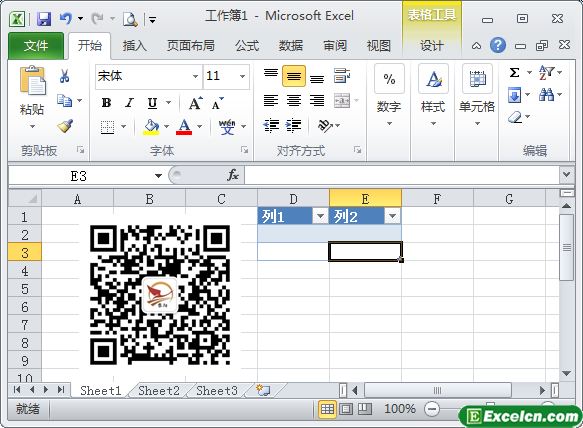Screen dimensions: 583x428
Task: Click Merge and Center icon
Action: pos(342,100)
